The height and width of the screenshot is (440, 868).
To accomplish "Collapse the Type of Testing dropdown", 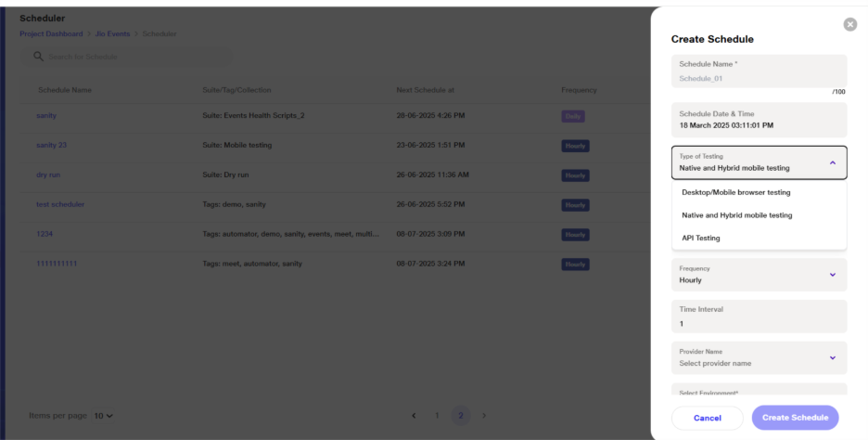I will pos(833,163).
